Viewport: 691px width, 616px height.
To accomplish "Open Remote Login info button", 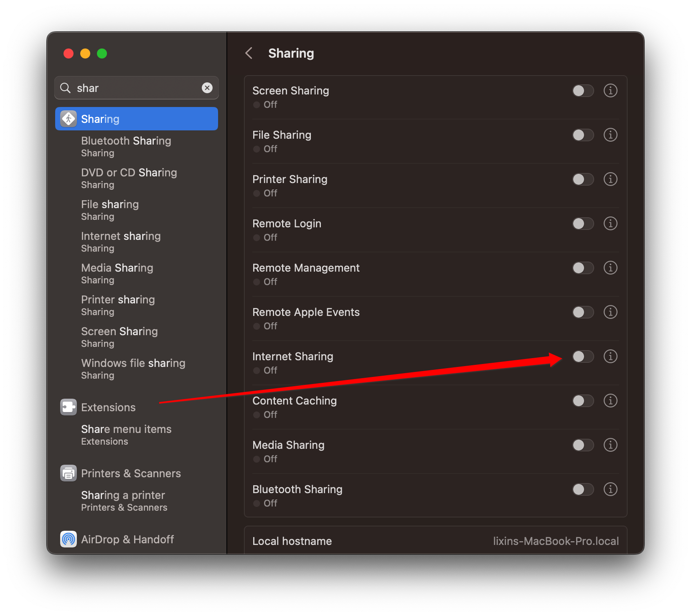I will tap(610, 223).
